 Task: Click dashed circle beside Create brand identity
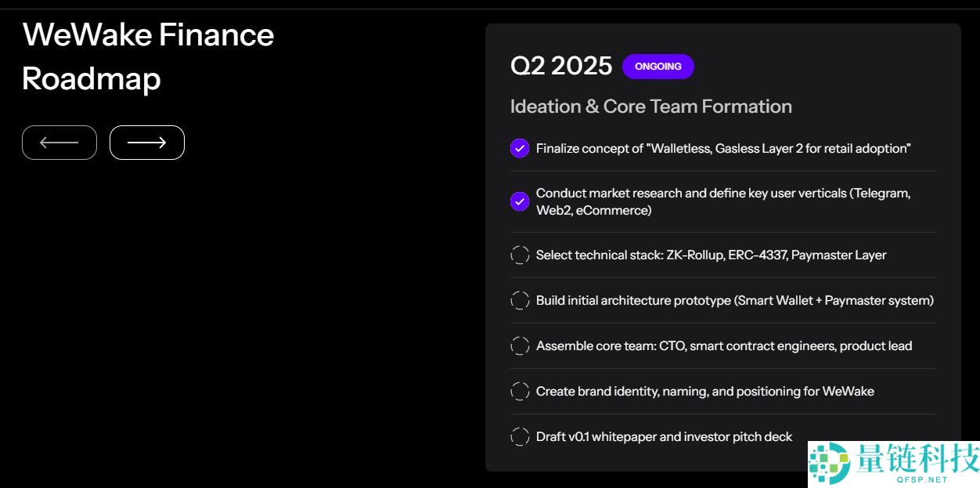520,391
